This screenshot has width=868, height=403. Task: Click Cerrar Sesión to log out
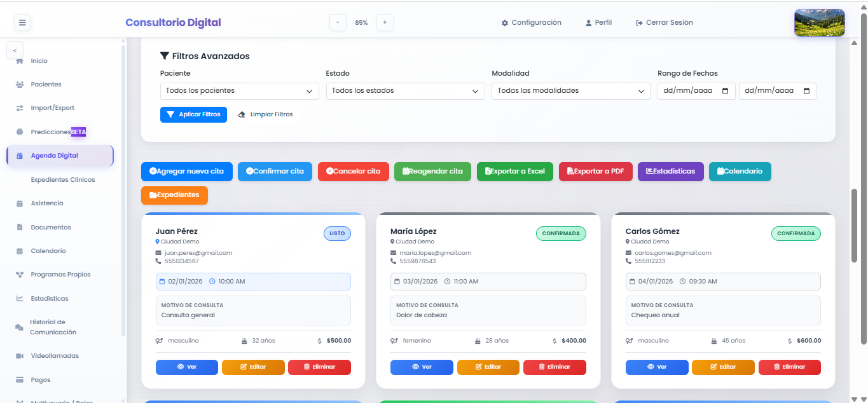(x=665, y=22)
